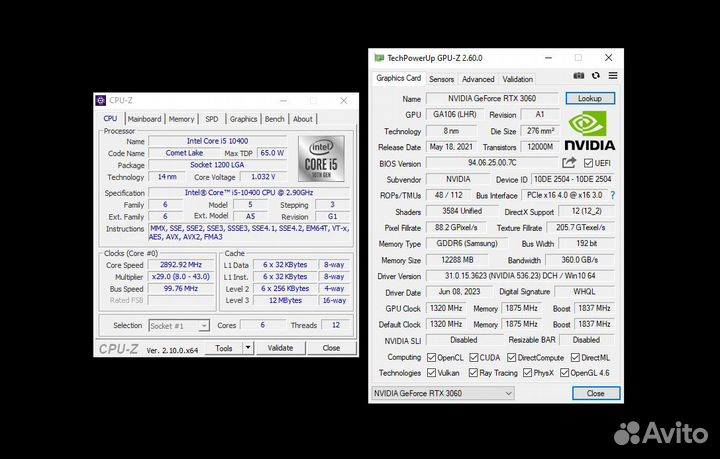The image size is (720, 459).
Task: Toggle the CUDA checkbox
Action: 473,357
